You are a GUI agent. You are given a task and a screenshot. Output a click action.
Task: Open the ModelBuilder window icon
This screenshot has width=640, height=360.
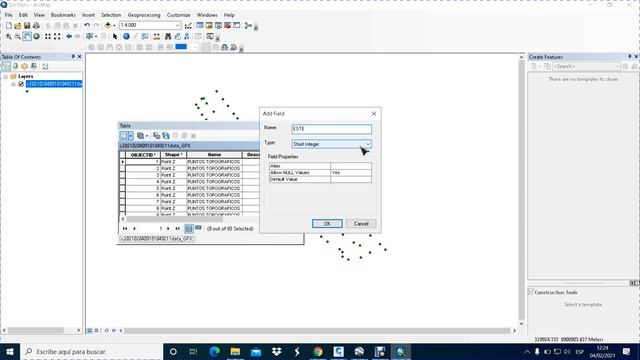248,25
